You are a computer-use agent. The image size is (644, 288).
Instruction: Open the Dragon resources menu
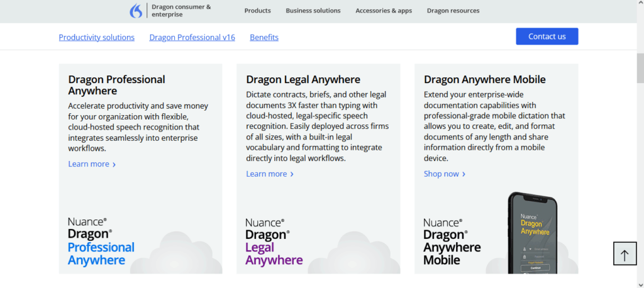(453, 11)
